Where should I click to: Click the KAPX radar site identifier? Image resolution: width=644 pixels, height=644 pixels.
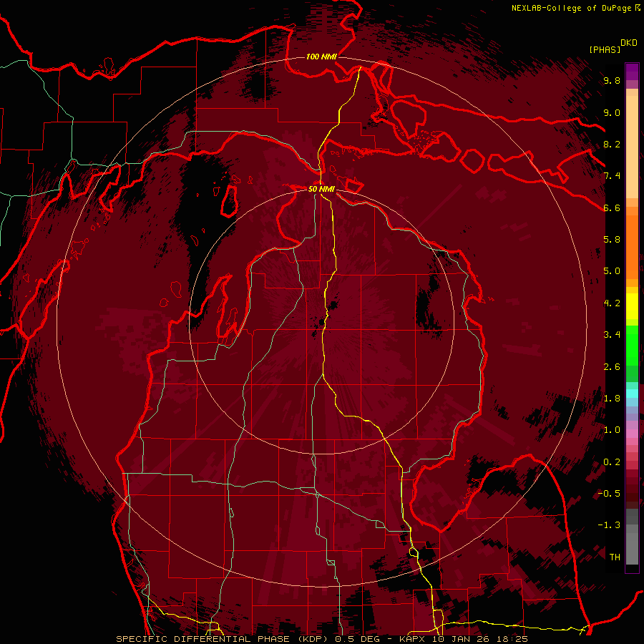tap(413, 639)
